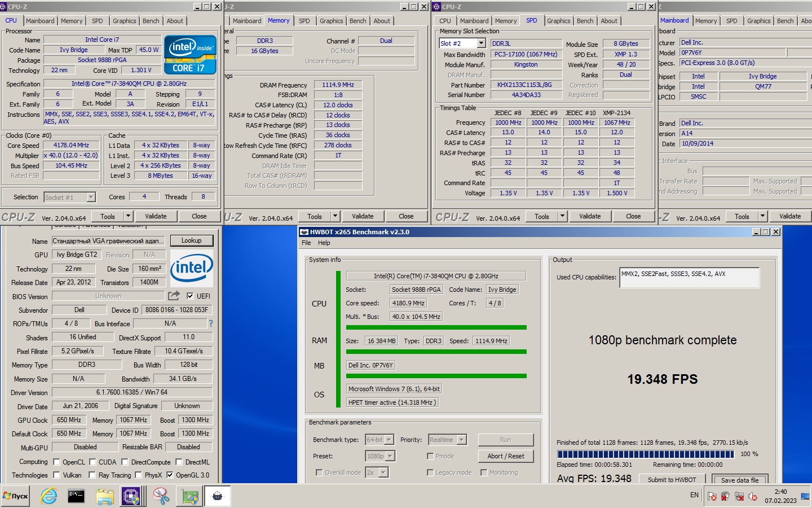Open the File menu in HWBOT benchmark

click(x=306, y=243)
